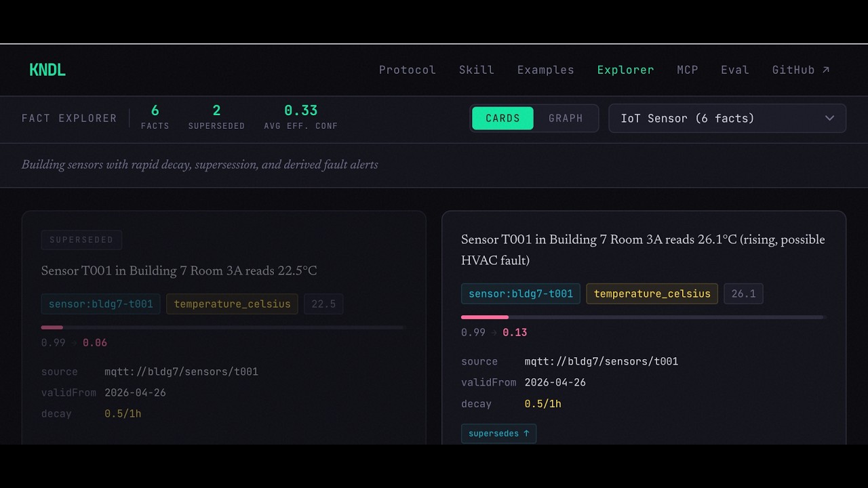868x488 pixels.
Task: Click confidence bar on the 26.1°C card
Action: pyautogui.click(x=643, y=317)
